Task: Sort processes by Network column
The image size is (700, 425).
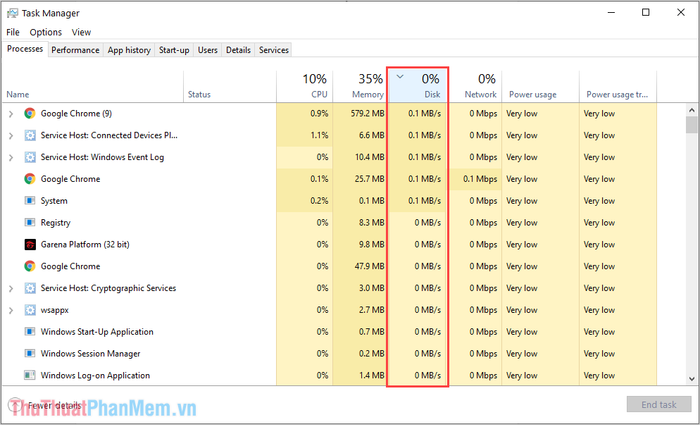Action: 475,87
